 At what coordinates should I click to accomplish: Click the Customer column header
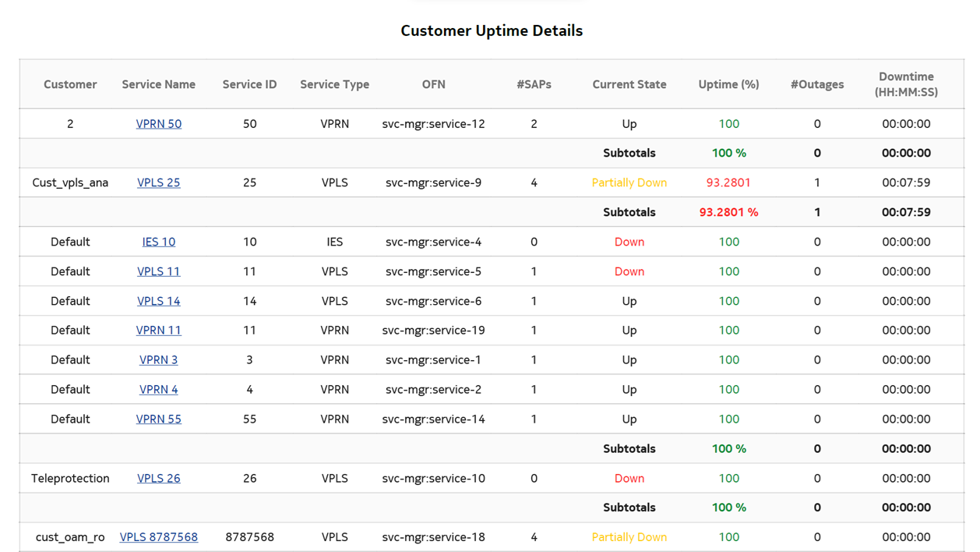tap(70, 84)
